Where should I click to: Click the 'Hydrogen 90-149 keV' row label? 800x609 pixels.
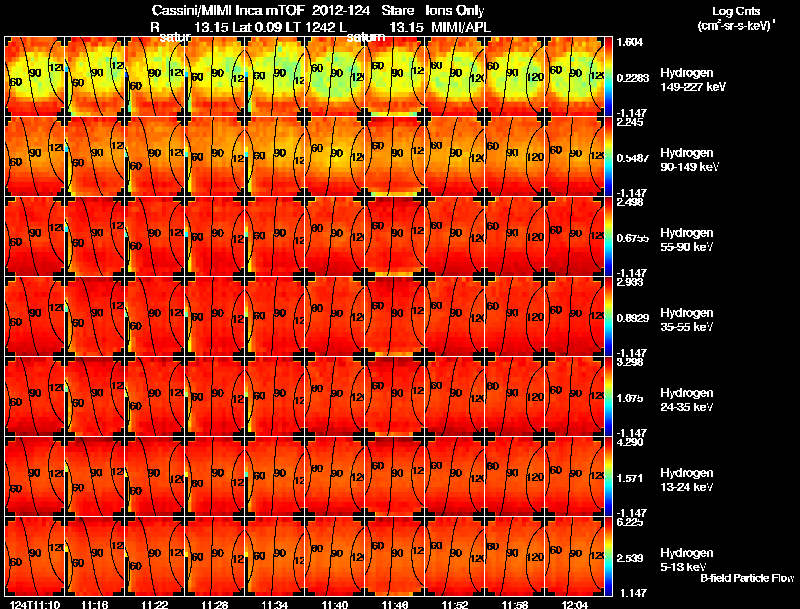[690, 160]
